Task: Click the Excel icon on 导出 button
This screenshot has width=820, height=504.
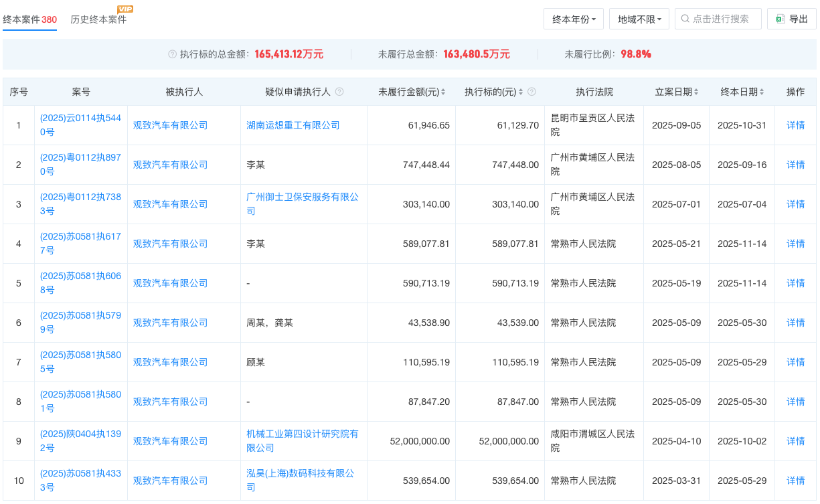Action: (x=779, y=19)
